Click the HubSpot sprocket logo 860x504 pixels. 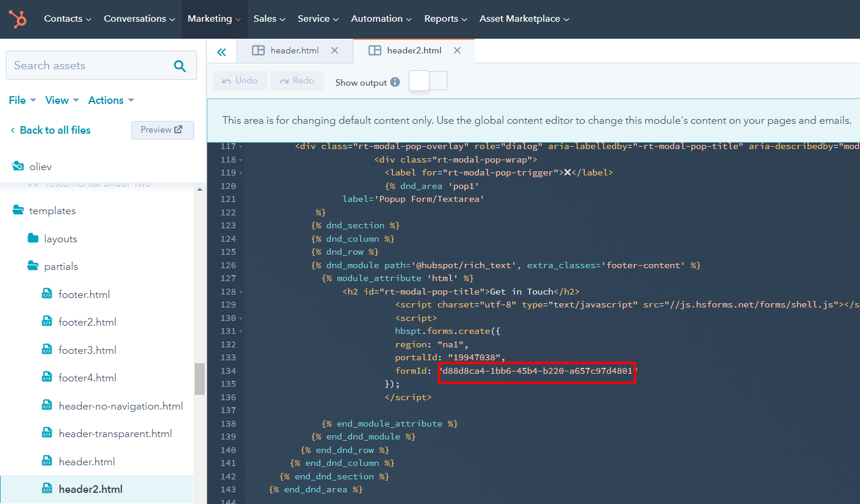click(x=18, y=19)
